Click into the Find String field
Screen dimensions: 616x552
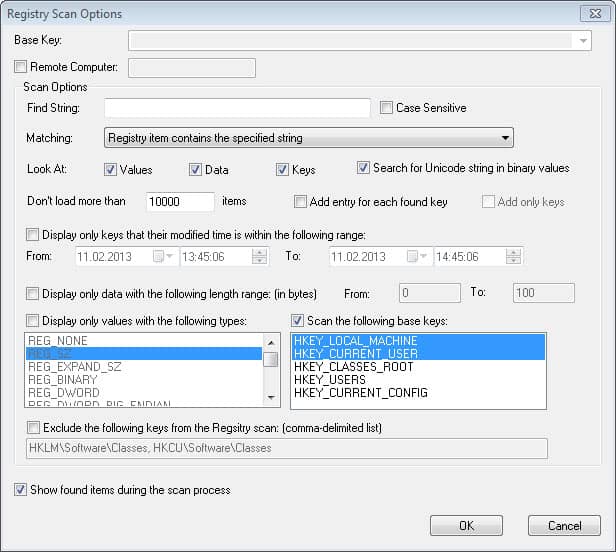pyautogui.click(x=237, y=108)
